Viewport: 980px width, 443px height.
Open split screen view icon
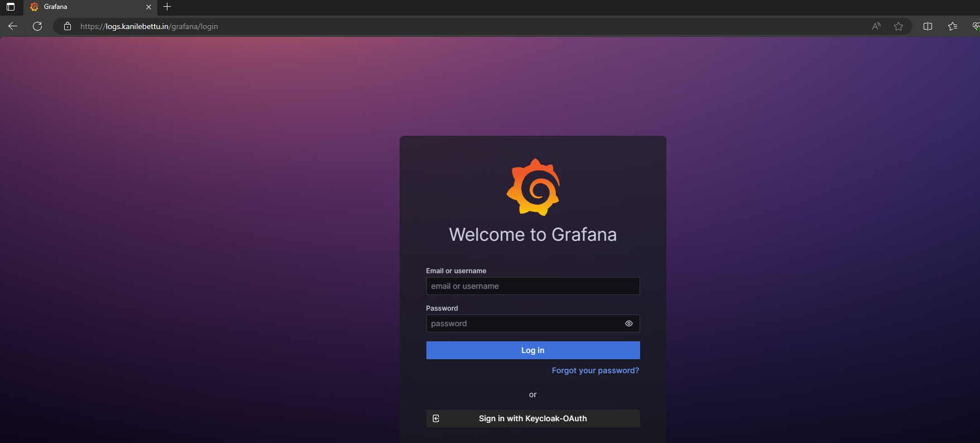[x=928, y=26]
